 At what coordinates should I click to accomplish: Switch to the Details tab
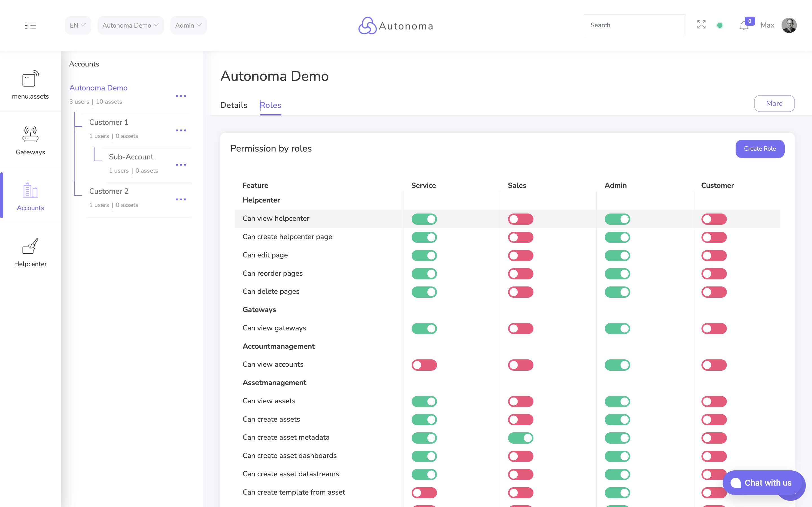point(233,105)
